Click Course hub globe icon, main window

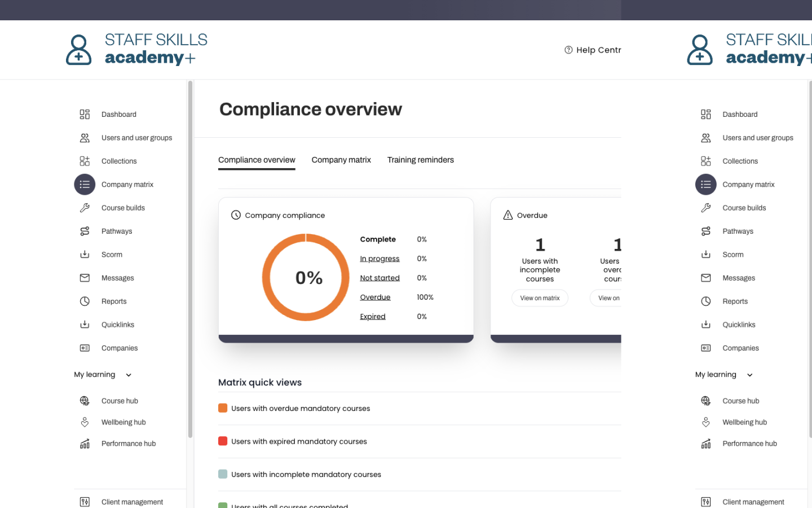click(85, 401)
